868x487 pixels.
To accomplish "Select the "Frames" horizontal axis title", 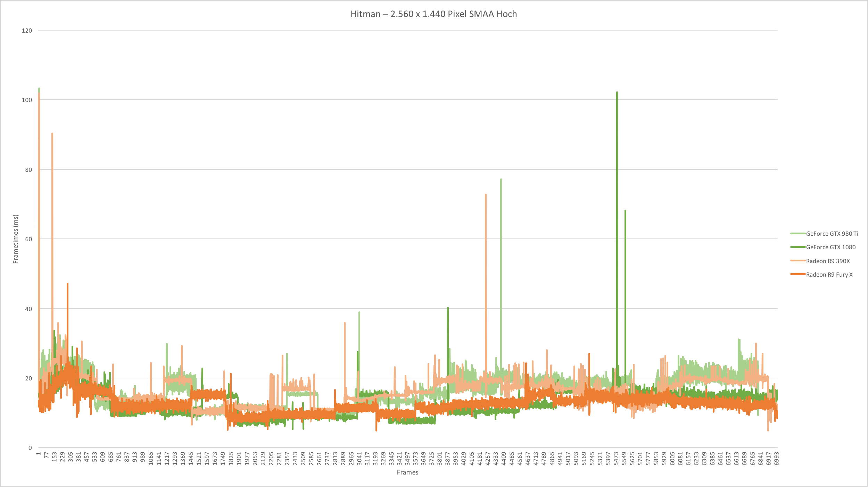I will (407, 472).
